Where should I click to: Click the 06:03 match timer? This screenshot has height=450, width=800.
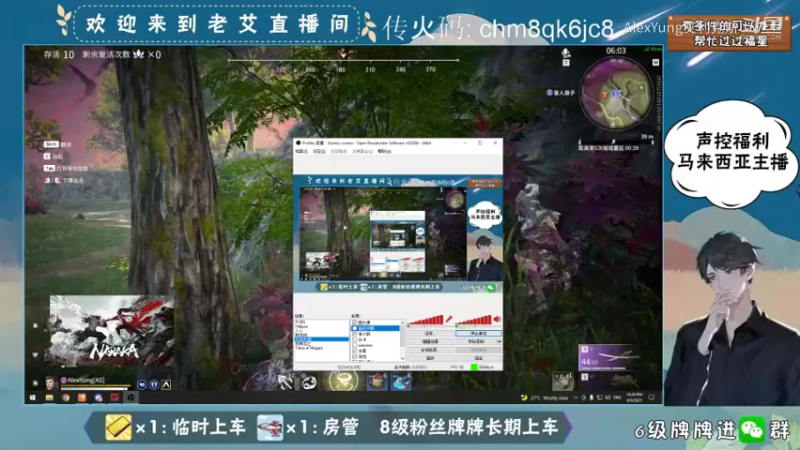tap(615, 51)
